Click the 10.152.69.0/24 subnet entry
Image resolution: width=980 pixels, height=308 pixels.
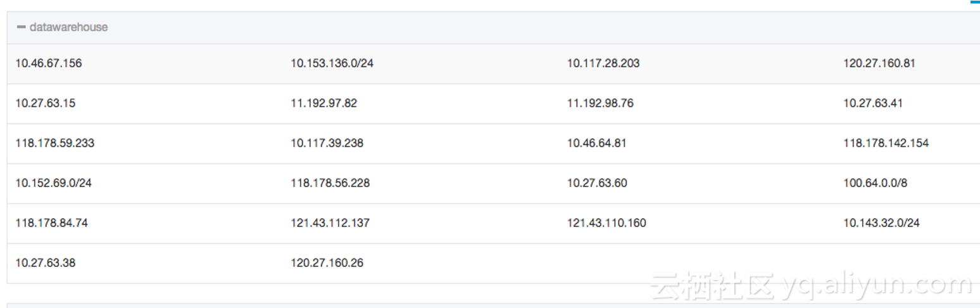pos(54,183)
